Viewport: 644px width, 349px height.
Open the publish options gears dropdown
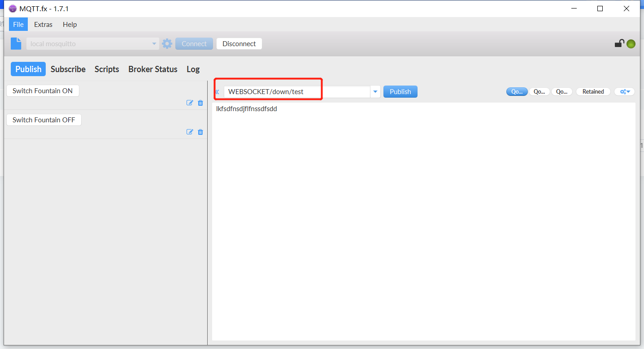(625, 91)
